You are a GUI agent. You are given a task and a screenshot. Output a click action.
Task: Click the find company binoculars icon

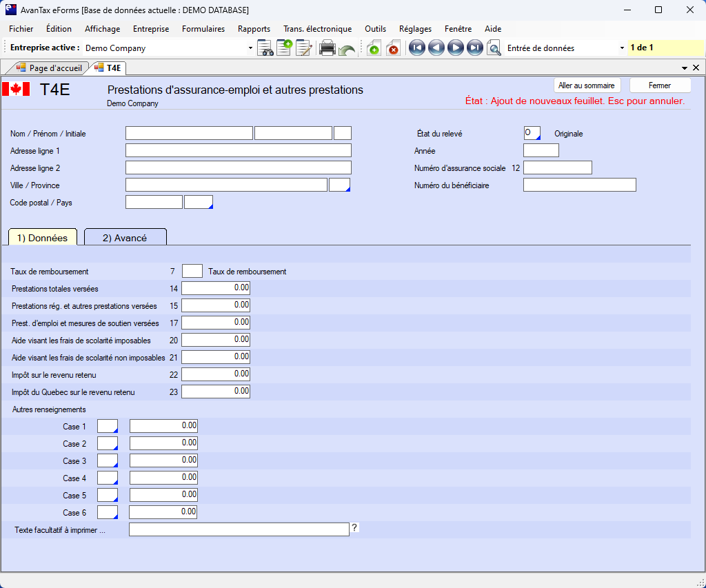point(265,48)
